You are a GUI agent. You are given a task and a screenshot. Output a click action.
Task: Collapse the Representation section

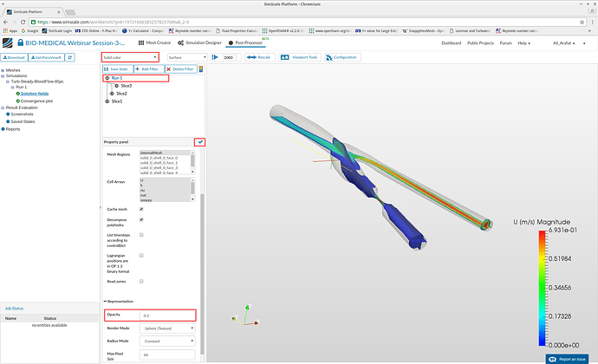tap(119, 302)
